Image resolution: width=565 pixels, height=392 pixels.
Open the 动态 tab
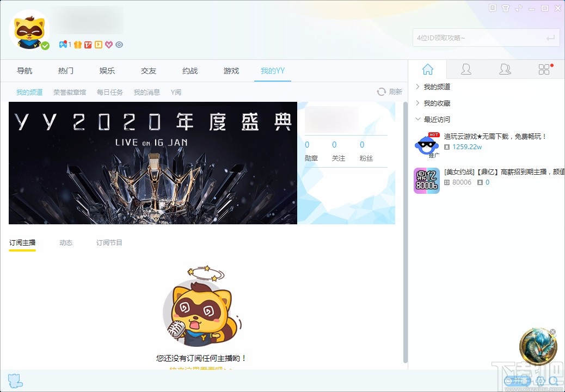pyautogui.click(x=66, y=243)
